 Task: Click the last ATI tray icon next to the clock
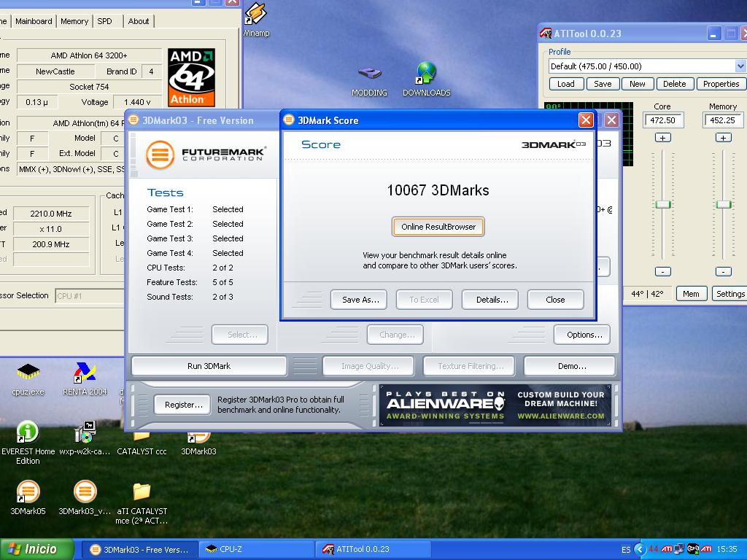click(x=706, y=549)
